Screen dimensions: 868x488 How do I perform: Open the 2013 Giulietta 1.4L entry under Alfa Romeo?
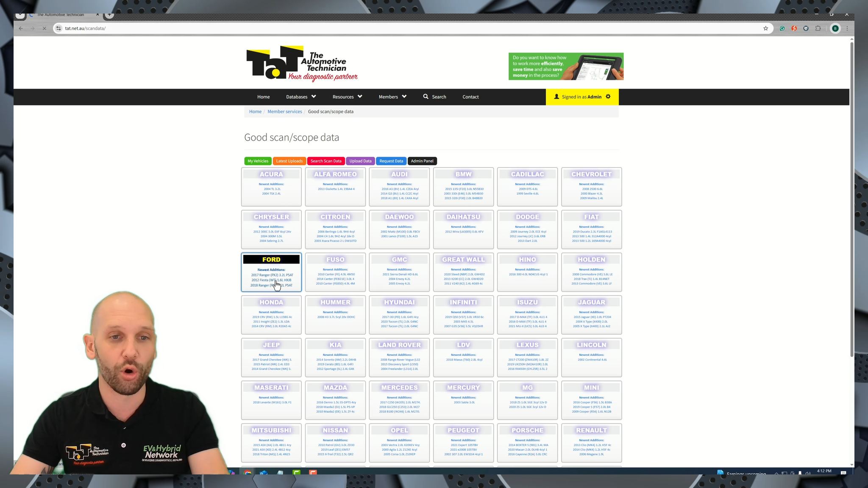[336, 189]
